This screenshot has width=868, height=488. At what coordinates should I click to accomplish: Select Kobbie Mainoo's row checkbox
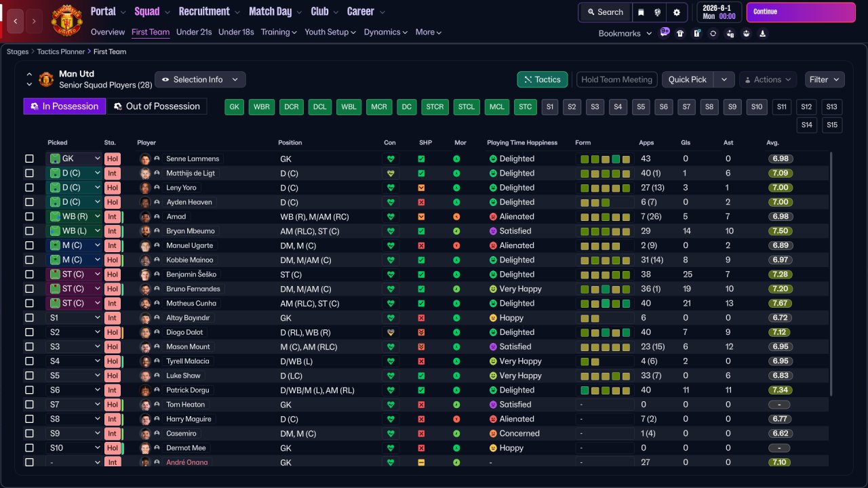point(29,260)
